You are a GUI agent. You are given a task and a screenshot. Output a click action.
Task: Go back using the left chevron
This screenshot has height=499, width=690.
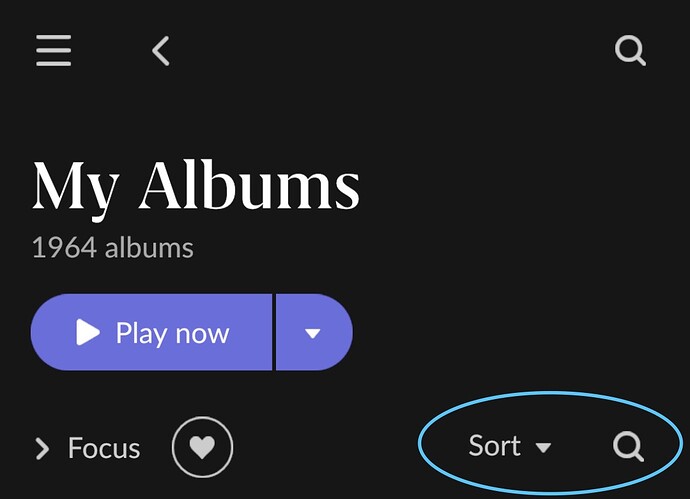pyautogui.click(x=161, y=51)
